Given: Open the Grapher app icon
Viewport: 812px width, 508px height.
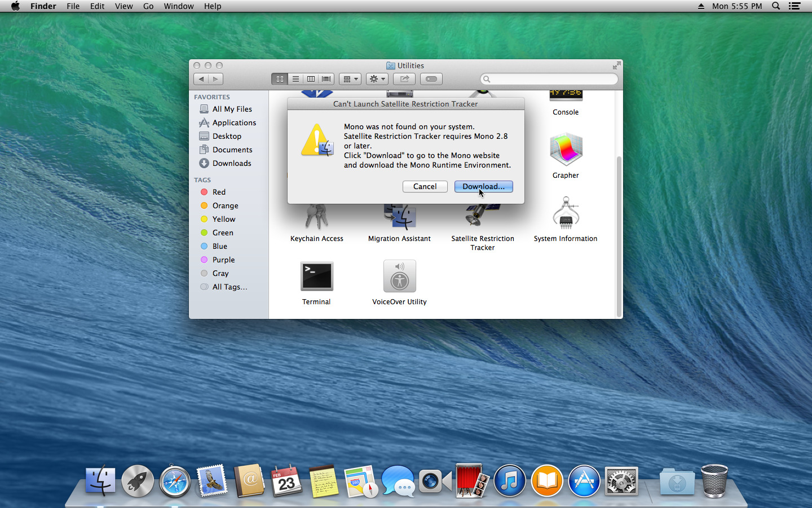Looking at the screenshot, I should click(x=566, y=150).
